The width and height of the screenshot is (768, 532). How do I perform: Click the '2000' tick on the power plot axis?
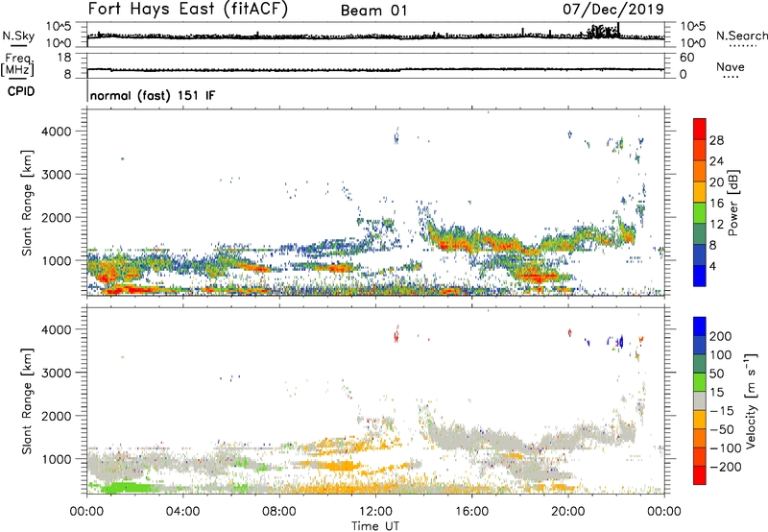click(x=57, y=217)
